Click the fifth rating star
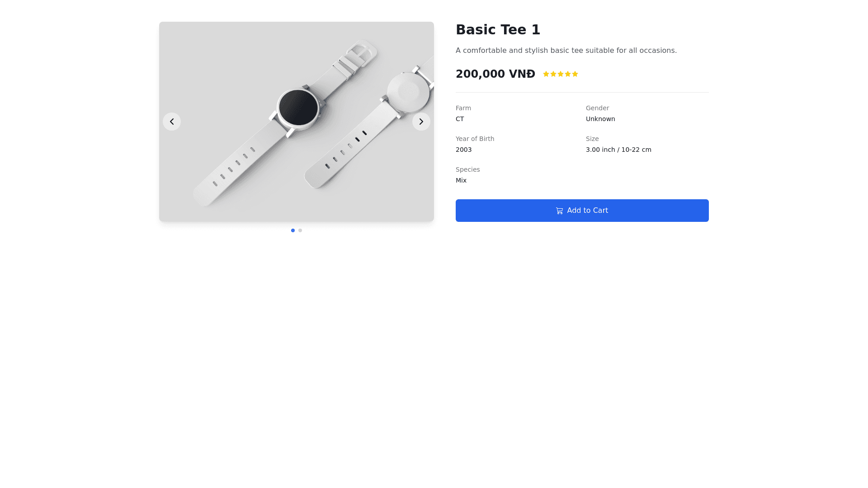This screenshot has height=488, width=868. (x=575, y=74)
